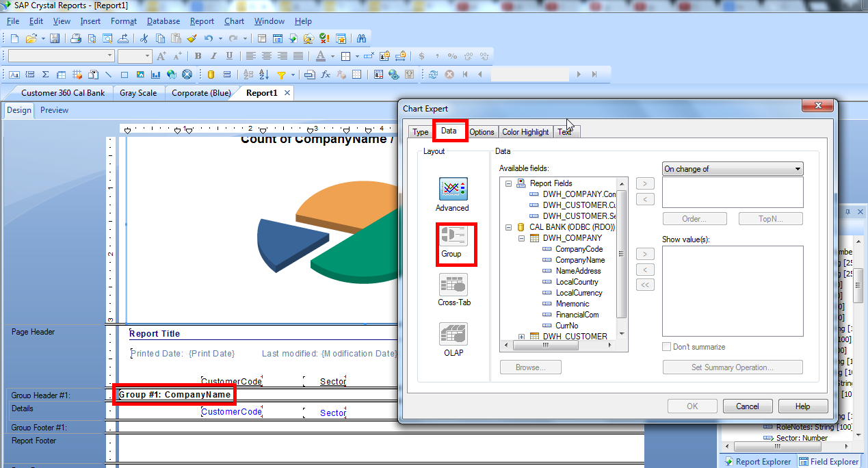Viewport: 868px width, 468px height.
Task: Open the Undo history dropdown arrow
Action: [x=220, y=38]
